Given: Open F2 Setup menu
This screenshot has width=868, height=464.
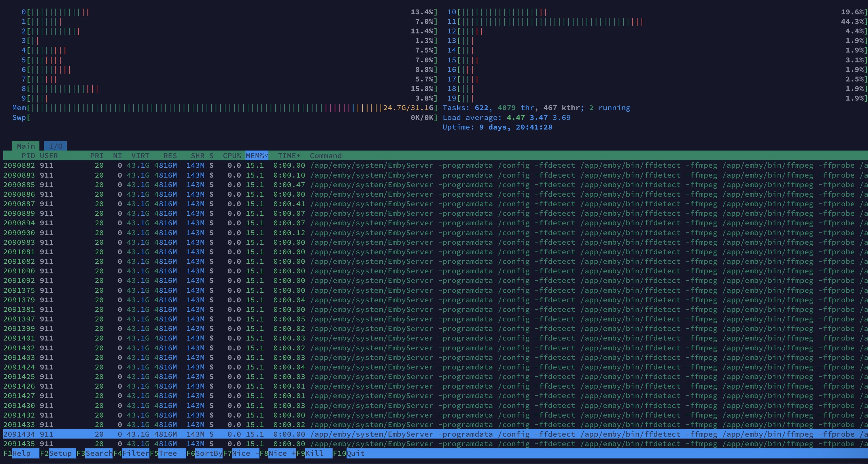Looking at the screenshot, I should coord(60,453).
